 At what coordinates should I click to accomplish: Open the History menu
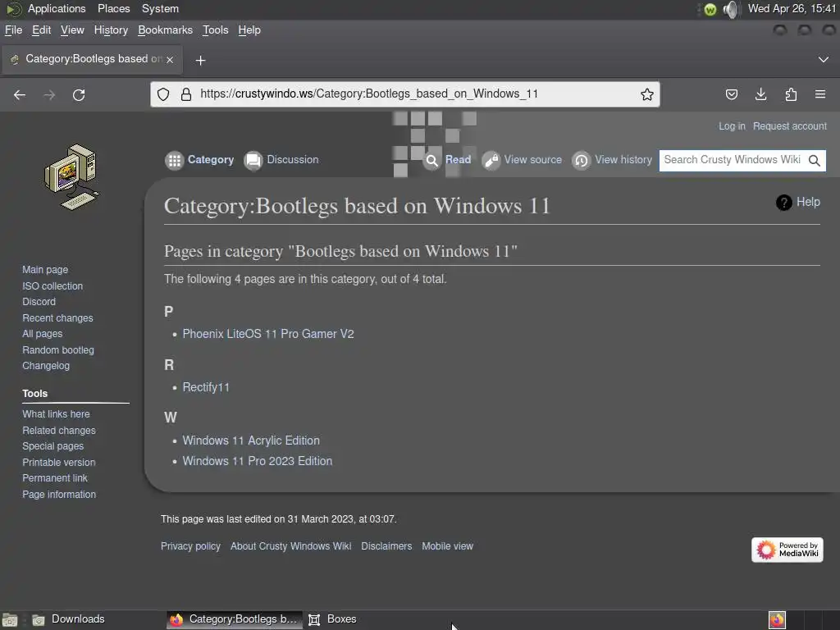click(111, 30)
